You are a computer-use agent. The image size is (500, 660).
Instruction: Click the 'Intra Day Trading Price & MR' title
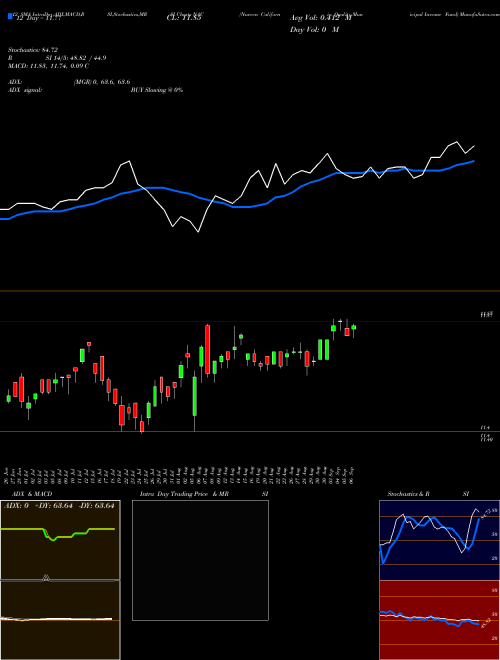point(184,494)
